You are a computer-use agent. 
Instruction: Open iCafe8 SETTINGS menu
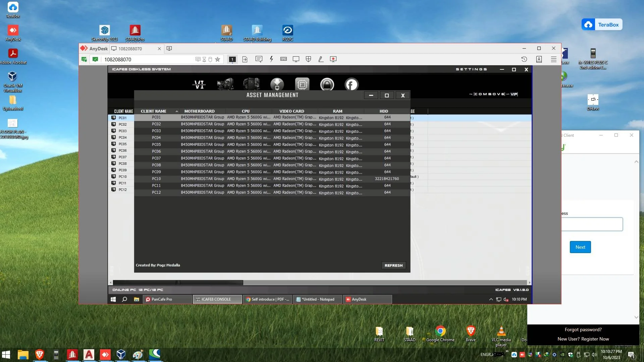coord(471,69)
